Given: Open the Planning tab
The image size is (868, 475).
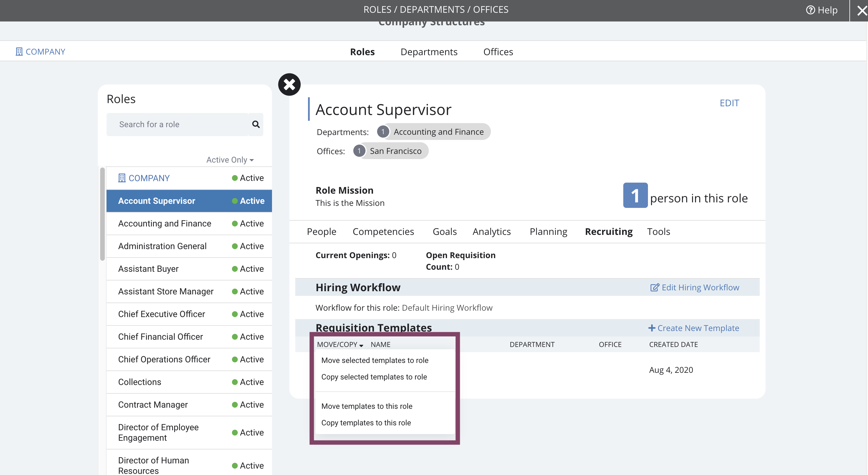Looking at the screenshot, I should pyautogui.click(x=548, y=232).
